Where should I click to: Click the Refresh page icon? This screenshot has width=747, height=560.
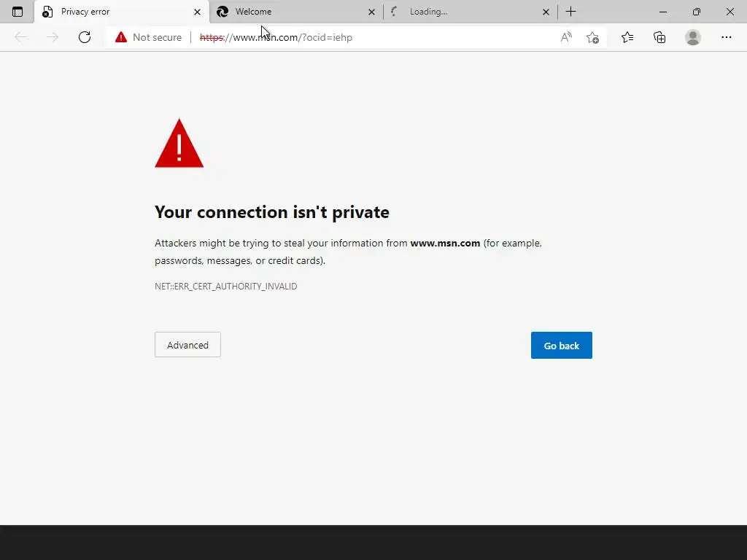tap(85, 37)
